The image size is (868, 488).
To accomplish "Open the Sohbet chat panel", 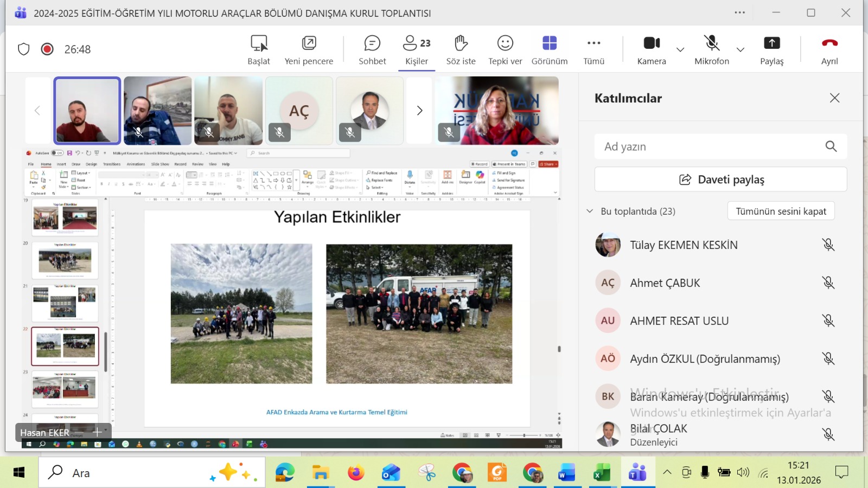I will [x=372, y=49].
